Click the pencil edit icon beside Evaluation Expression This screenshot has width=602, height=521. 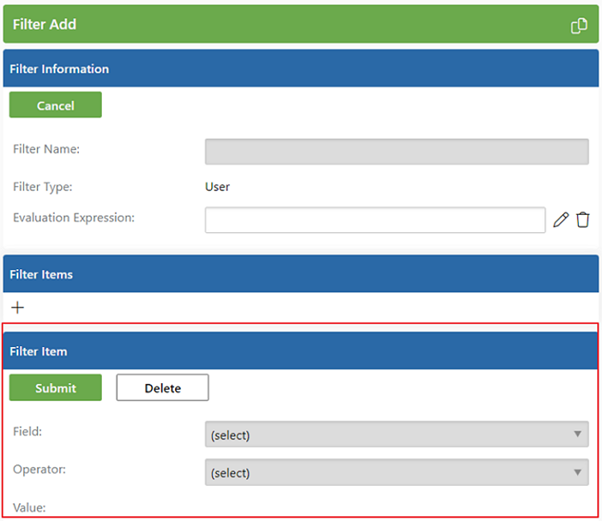pyautogui.click(x=561, y=220)
